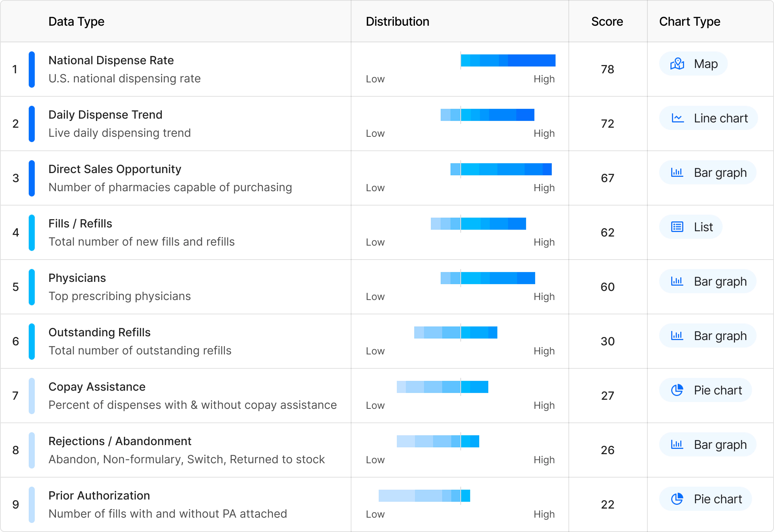
Task: Click the score value 62
Action: coord(607,233)
